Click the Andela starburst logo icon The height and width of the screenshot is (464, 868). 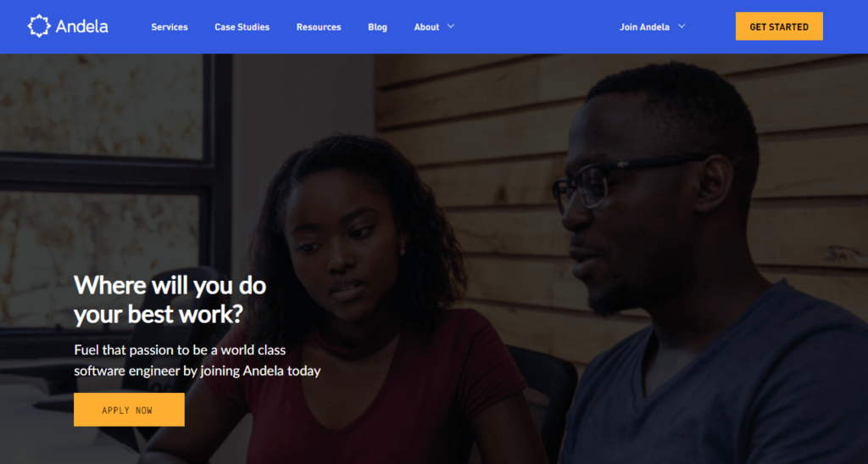pyautogui.click(x=39, y=26)
